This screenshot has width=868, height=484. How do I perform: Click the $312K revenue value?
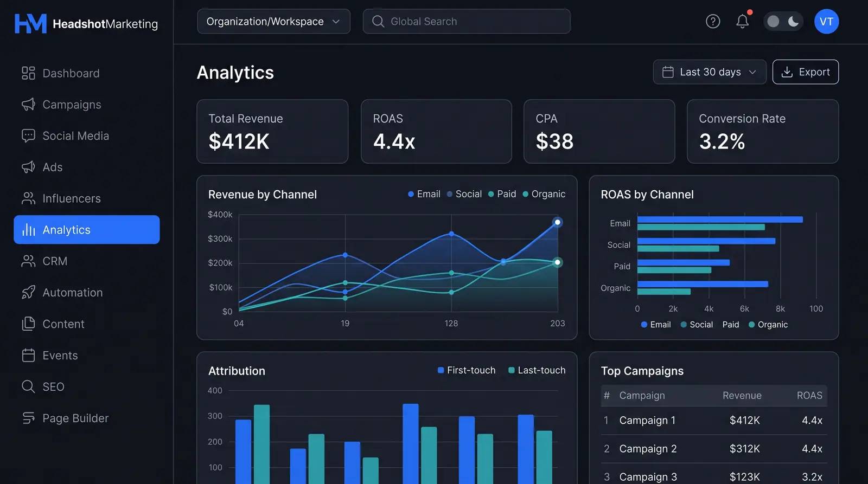click(744, 449)
